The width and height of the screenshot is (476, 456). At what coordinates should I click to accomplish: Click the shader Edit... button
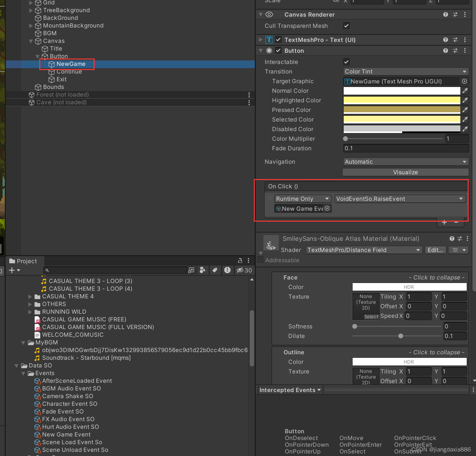[435, 250]
